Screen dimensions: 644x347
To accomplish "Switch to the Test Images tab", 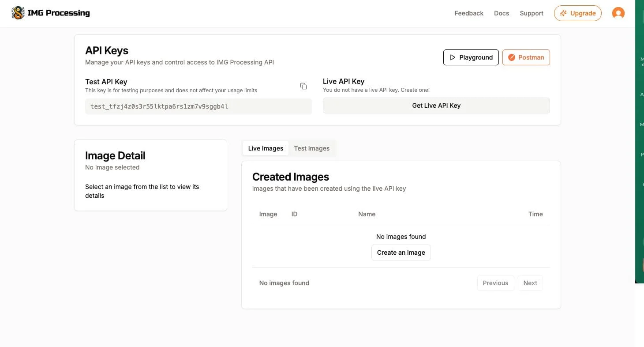I will (311, 148).
